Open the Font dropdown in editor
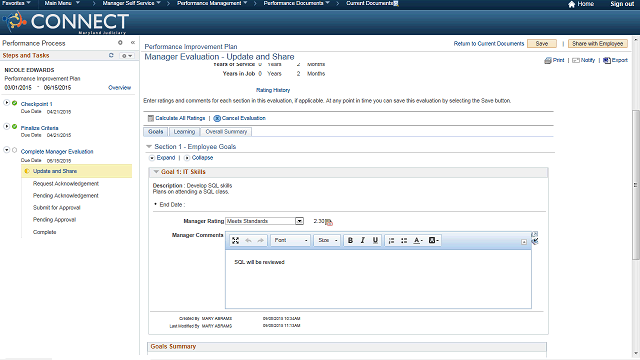Image resolution: width=640 pixels, height=360 pixels. coord(291,240)
